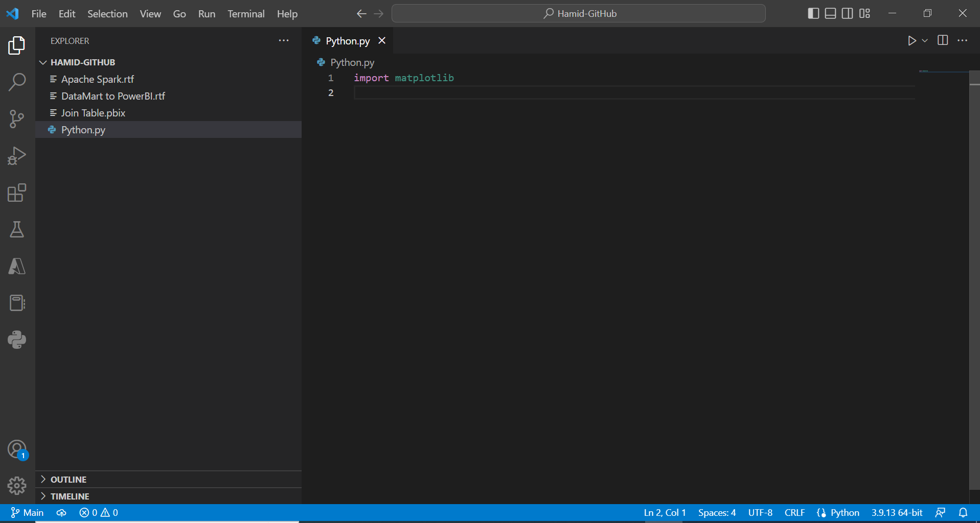980x523 pixels.
Task: Open the File menu
Action: [39, 14]
